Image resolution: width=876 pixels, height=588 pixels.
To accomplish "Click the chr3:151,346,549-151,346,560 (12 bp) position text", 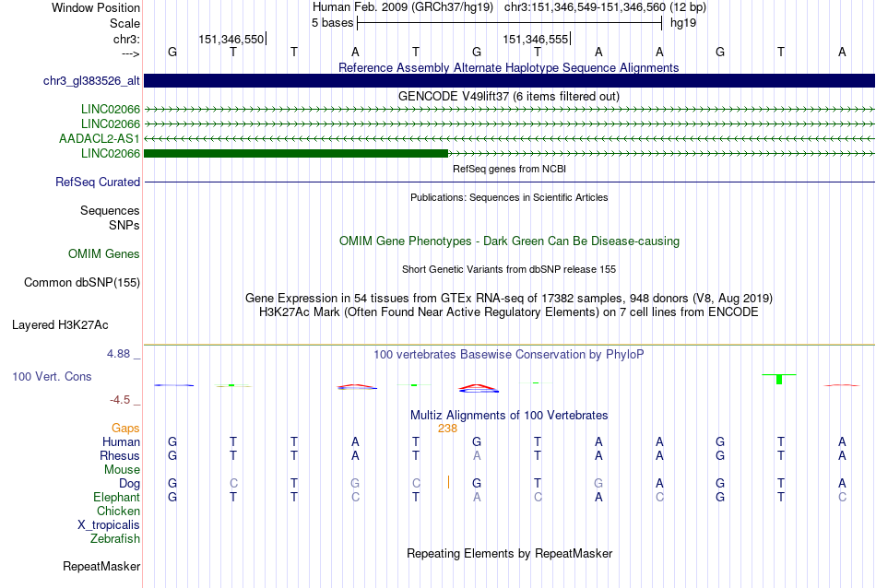I will point(605,7).
